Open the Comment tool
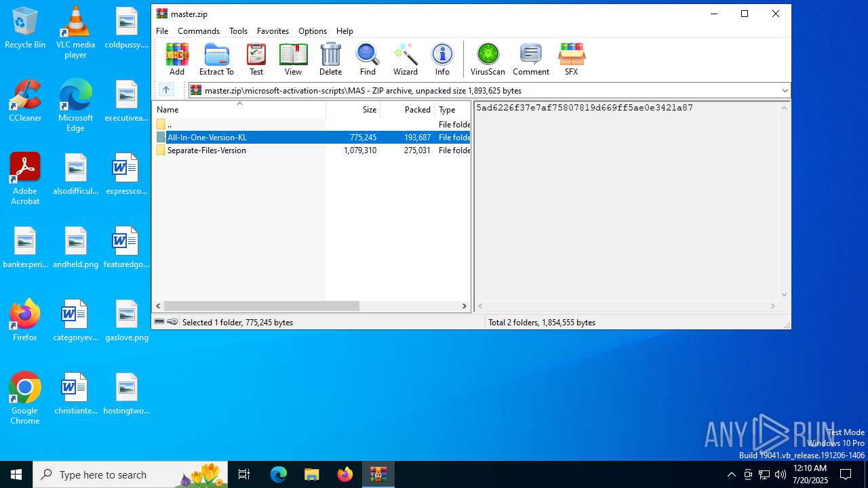 click(530, 59)
